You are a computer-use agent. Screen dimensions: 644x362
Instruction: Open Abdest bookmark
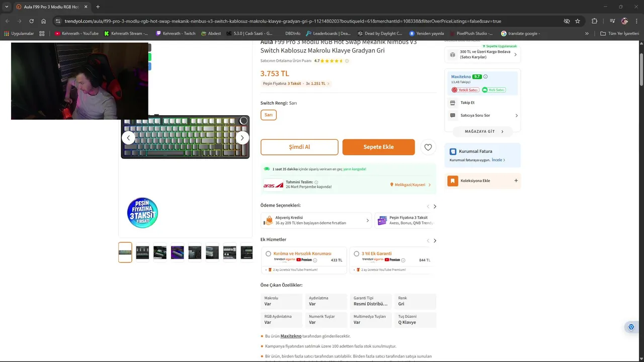coord(211,33)
